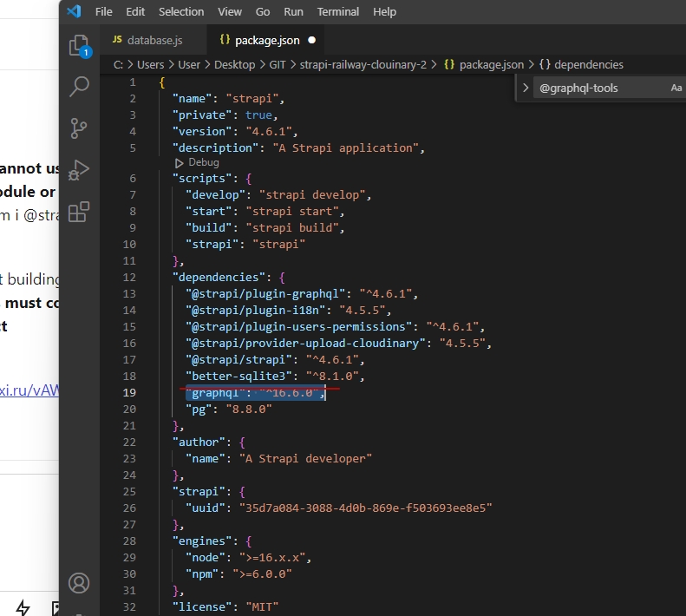Click the Debug code lens above scripts
Screen dimensions: 686x616
203,162
